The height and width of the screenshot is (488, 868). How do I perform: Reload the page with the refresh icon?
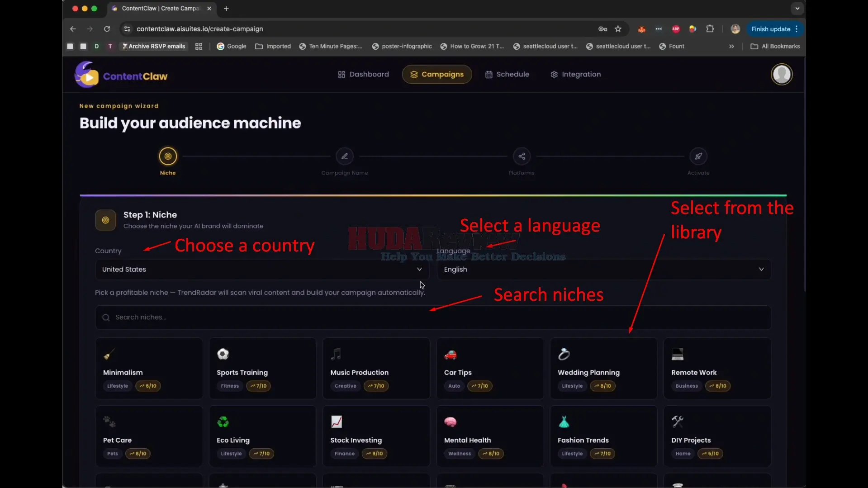tap(107, 29)
